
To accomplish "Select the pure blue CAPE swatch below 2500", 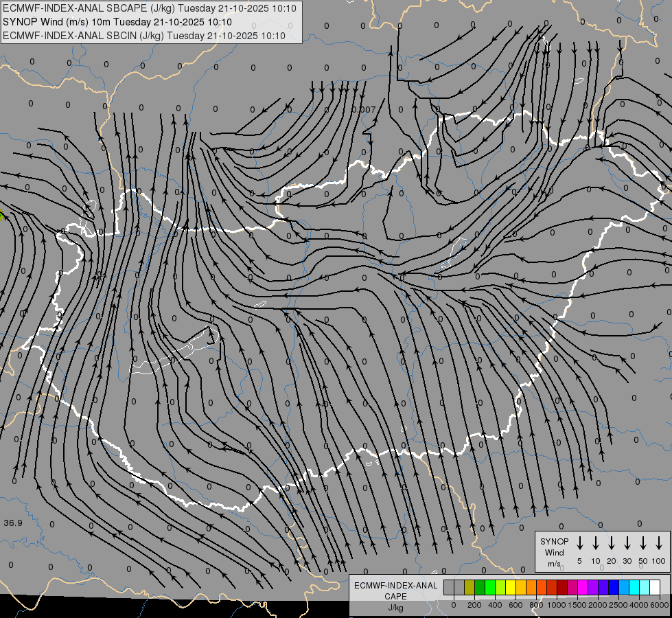I will click(x=614, y=587).
